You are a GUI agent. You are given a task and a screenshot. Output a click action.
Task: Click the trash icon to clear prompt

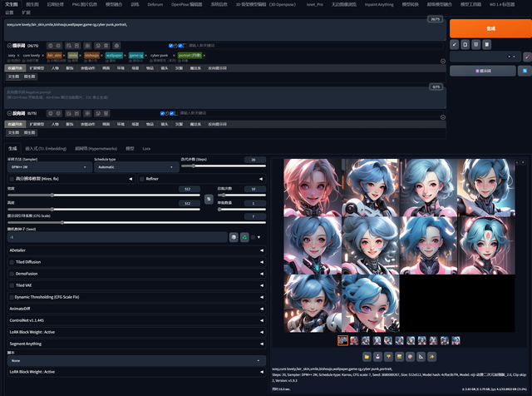point(475,43)
